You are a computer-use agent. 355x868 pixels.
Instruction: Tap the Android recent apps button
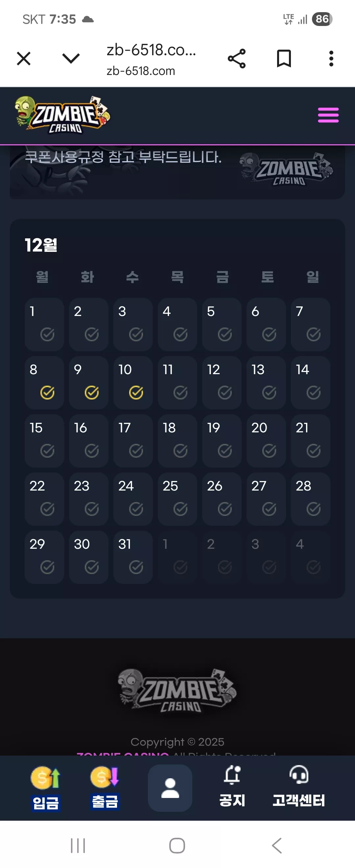click(x=78, y=845)
